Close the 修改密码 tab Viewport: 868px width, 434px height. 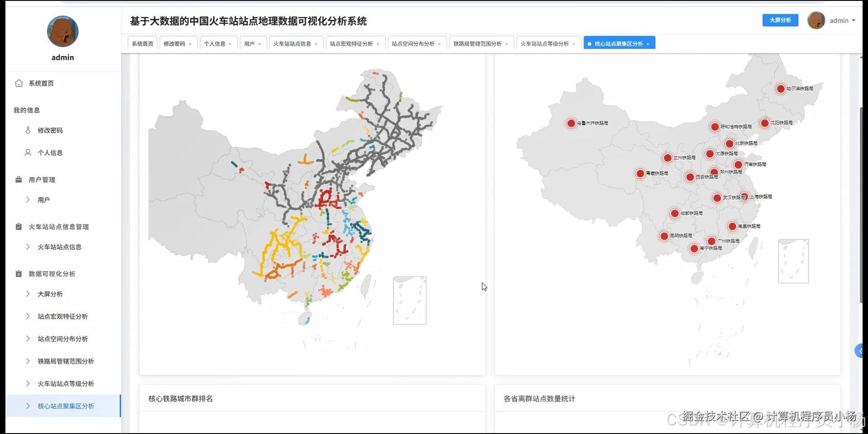[x=190, y=44]
